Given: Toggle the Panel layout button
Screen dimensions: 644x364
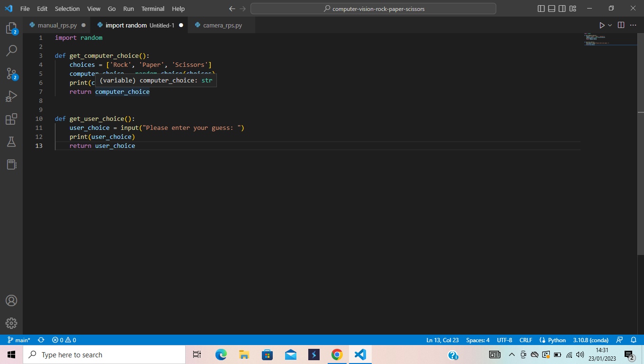Looking at the screenshot, I should pyautogui.click(x=552, y=9).
